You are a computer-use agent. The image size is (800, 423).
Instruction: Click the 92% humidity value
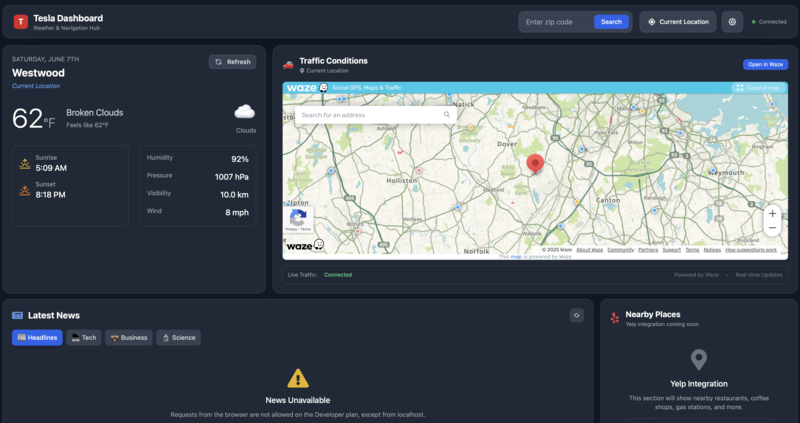click(x=239, y=159)
